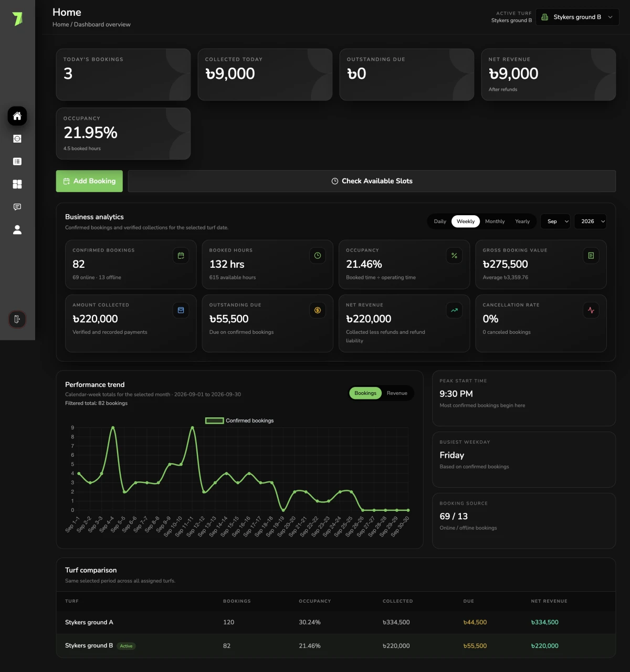Click the clock icon in Check Available Slots

coord(335,181)
